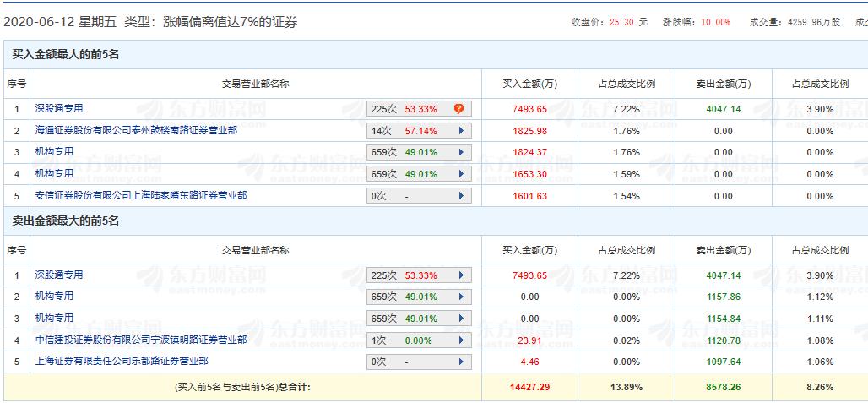Expand the arrow for 中信建投宁波镇明路 row
The width and height of the screenshot is (868, 403).
tap(460, 340)
